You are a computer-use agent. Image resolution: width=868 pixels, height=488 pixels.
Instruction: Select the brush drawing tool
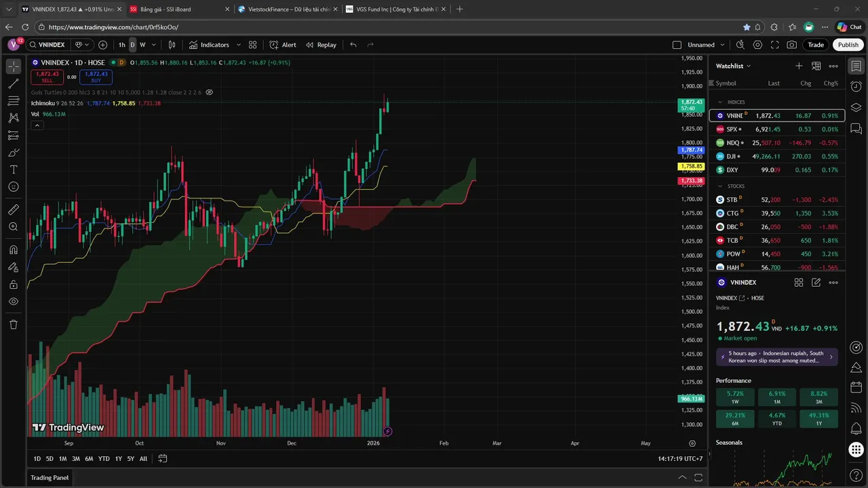click(14, 152)
